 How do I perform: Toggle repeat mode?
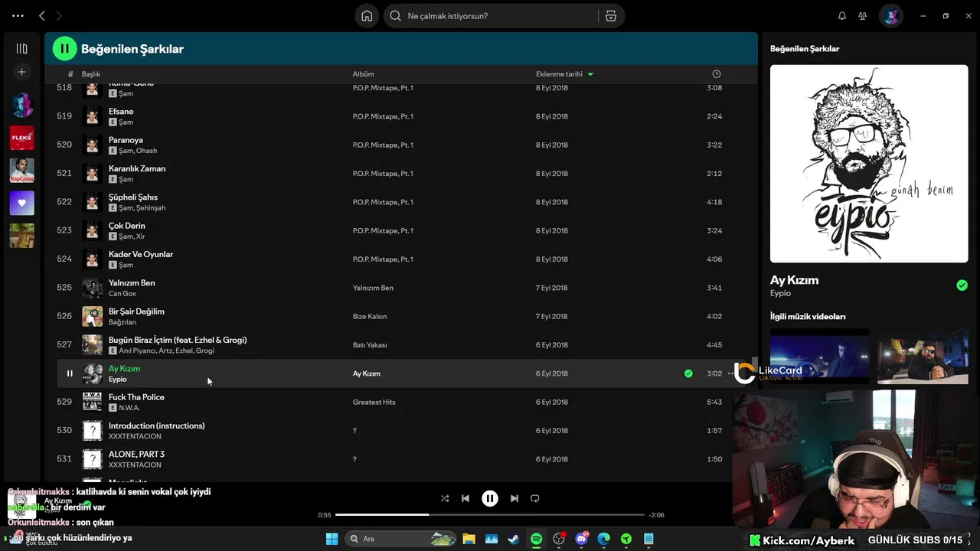coord(535,498)
